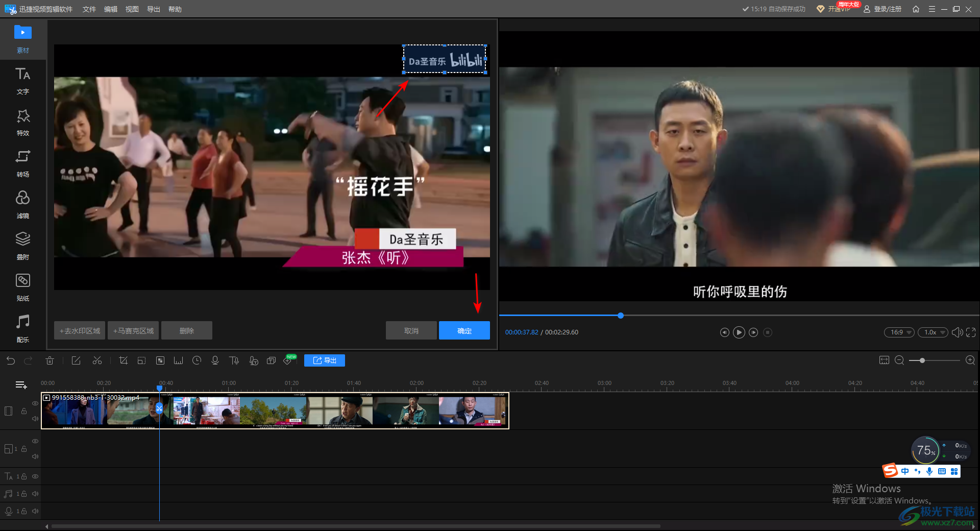The width and height of the screenshot is (980, 531).
Task: Open the 文字 text panel
Action: click(22, 81)
